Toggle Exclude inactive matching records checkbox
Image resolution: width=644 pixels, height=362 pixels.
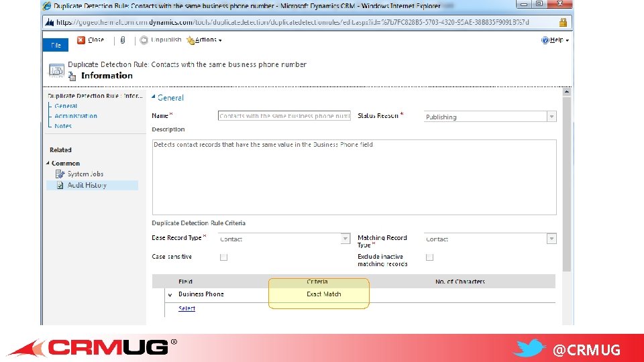pos(429,257)
